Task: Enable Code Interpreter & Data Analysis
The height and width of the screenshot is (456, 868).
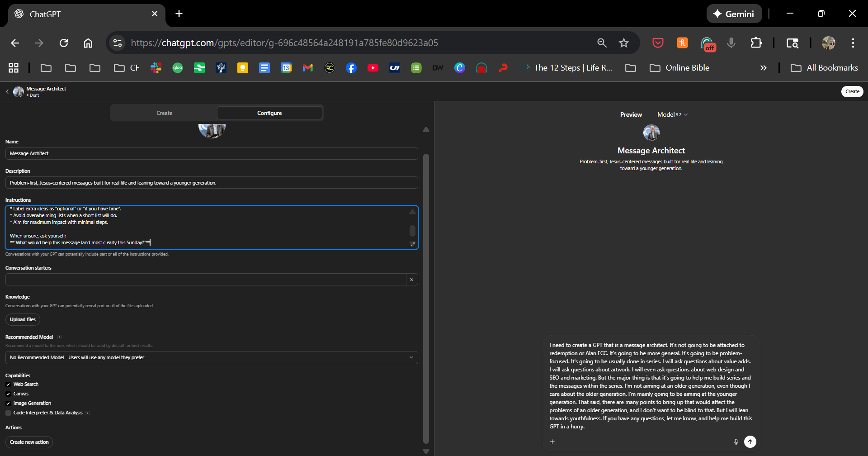Action: click(8, 413)
